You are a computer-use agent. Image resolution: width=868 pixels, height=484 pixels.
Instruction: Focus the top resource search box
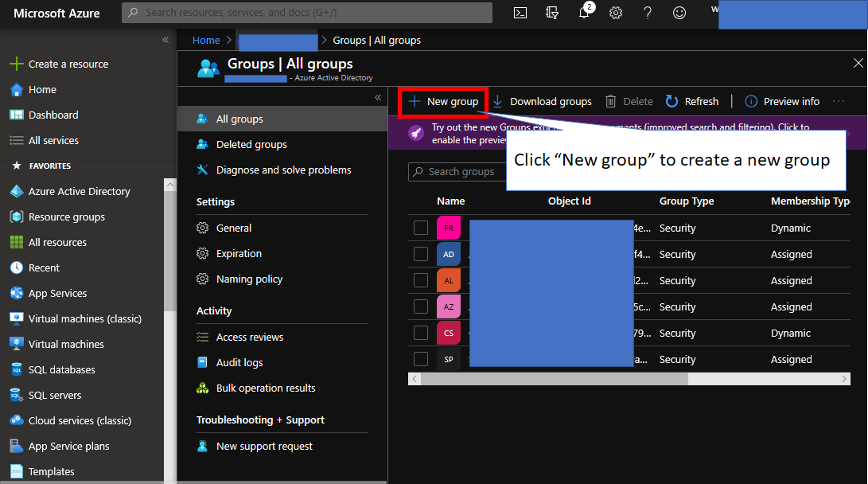point(306,12)
